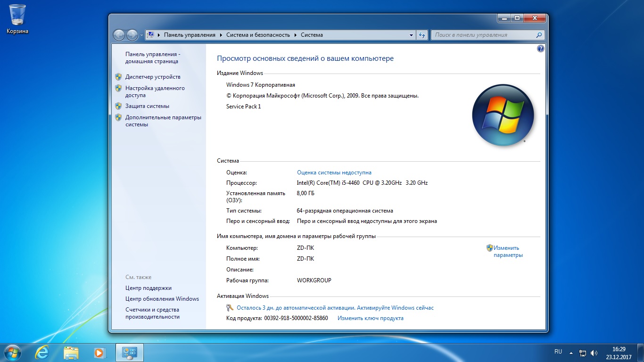
Task: Click the Control Panel icon in address bar
Action: [x=150, y=35]
